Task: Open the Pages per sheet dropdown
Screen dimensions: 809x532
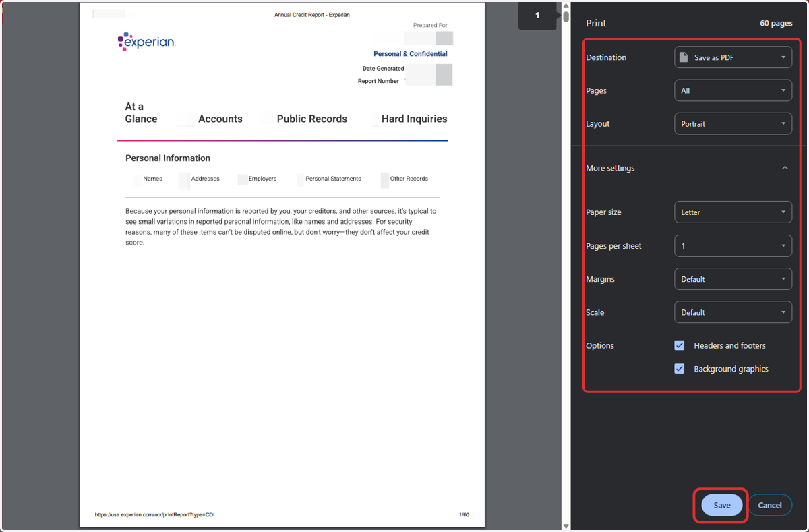Action: 733,246
